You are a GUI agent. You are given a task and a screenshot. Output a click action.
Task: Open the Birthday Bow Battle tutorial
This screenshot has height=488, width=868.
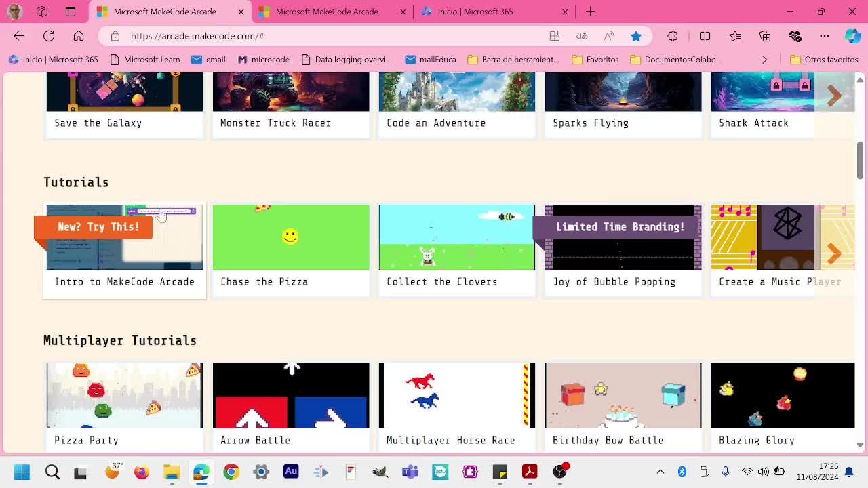[623, 407]
